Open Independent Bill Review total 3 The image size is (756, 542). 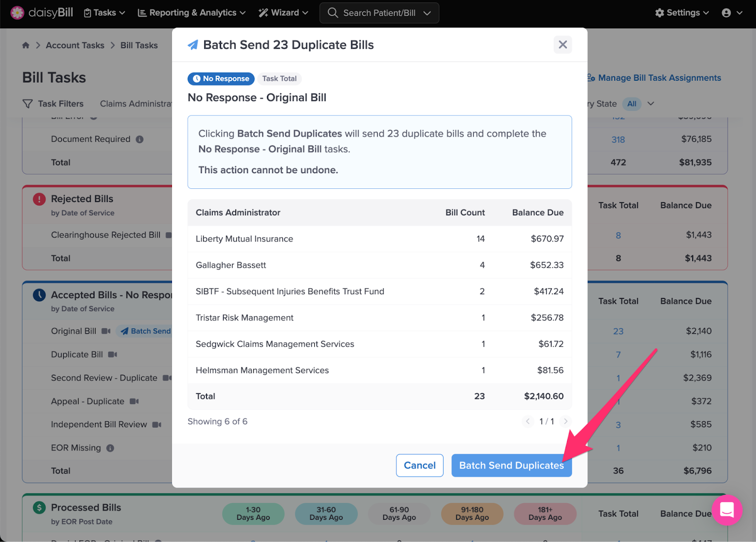coord(618,425)
